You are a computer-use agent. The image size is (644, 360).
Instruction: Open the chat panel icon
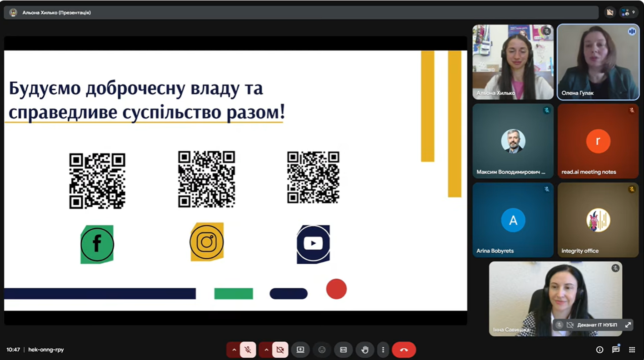click(616, 350)
